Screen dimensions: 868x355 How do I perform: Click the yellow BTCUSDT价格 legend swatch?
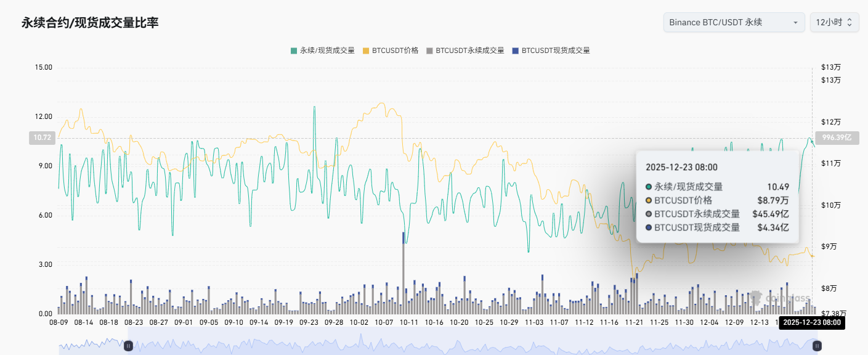(367, 51)
